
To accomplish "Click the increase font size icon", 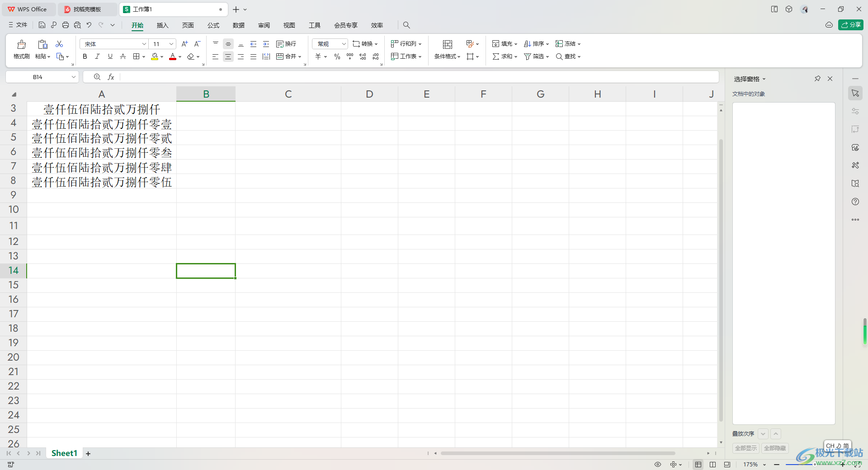I will [184, 44].
